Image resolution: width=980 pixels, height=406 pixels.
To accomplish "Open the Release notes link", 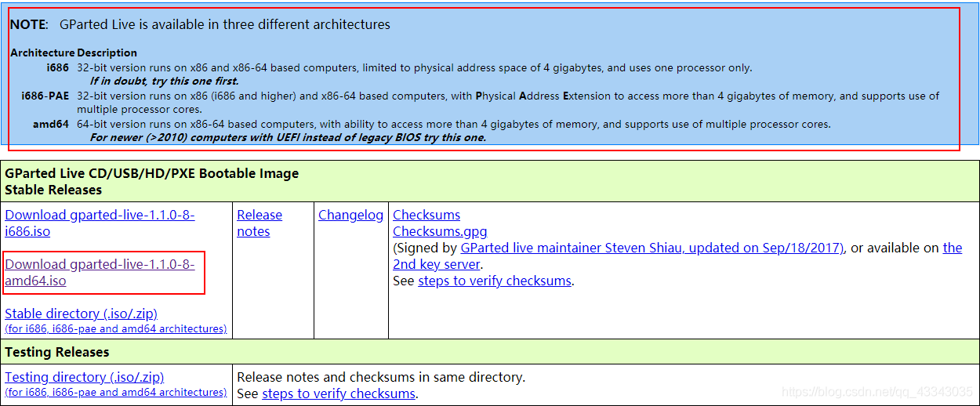I will [x=260, y=223].
